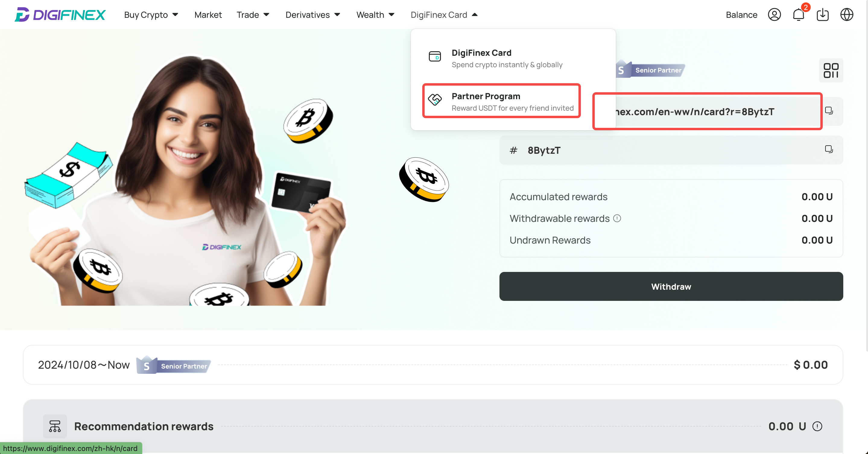This screenshot has height=454, width=868.
Task: Click the Undrawn Rewards row
Action: coord(671,240)
